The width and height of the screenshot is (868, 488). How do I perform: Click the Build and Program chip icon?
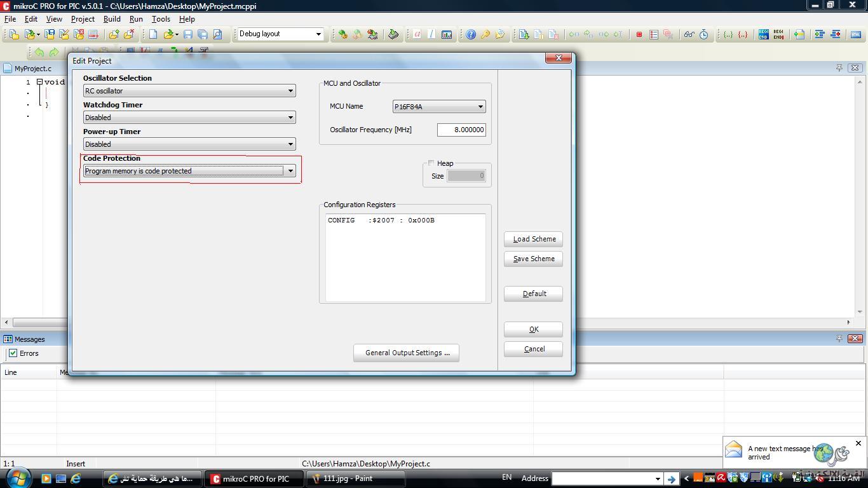372,34
